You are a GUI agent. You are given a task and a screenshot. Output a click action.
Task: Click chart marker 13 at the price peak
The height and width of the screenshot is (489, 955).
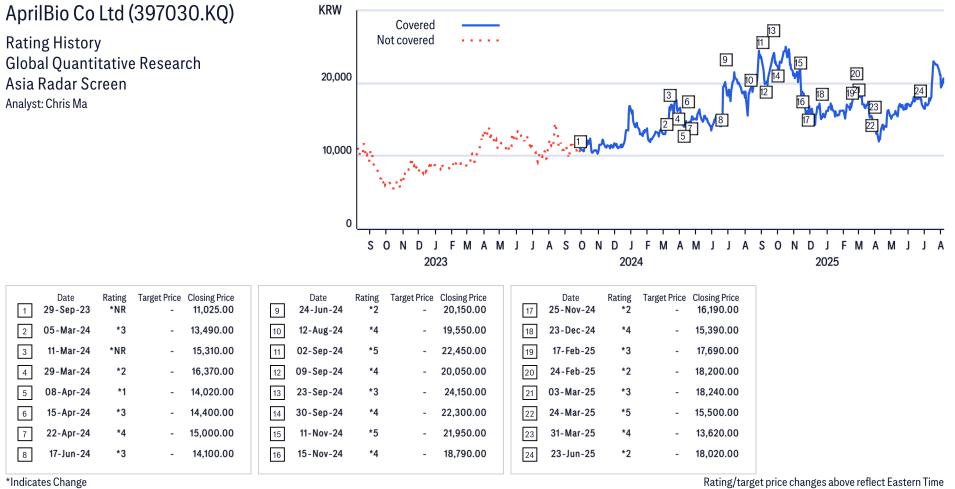pyautogui.click(x=772, y=30)
